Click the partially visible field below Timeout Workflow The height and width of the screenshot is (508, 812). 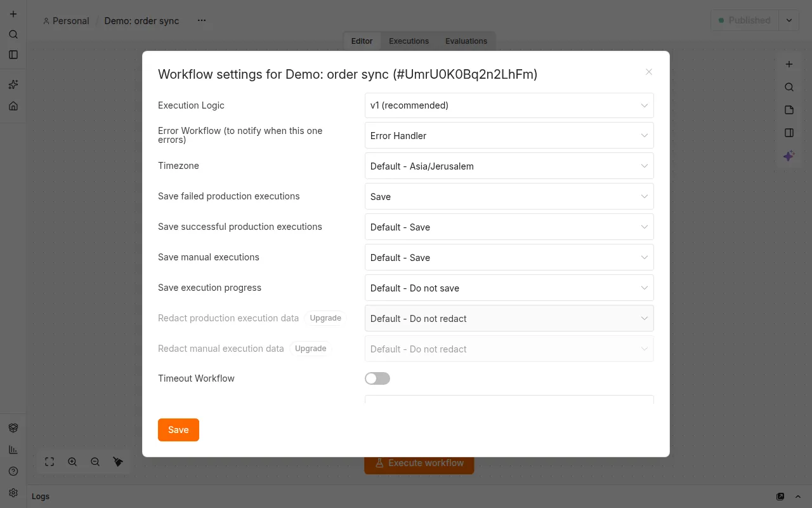pyautogui.click(x=509, y=399)
